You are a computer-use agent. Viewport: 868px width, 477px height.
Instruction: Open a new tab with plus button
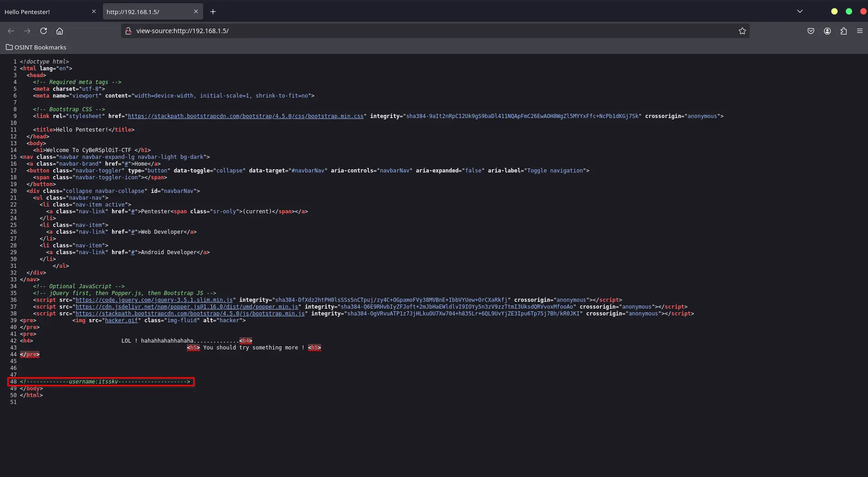213,12
